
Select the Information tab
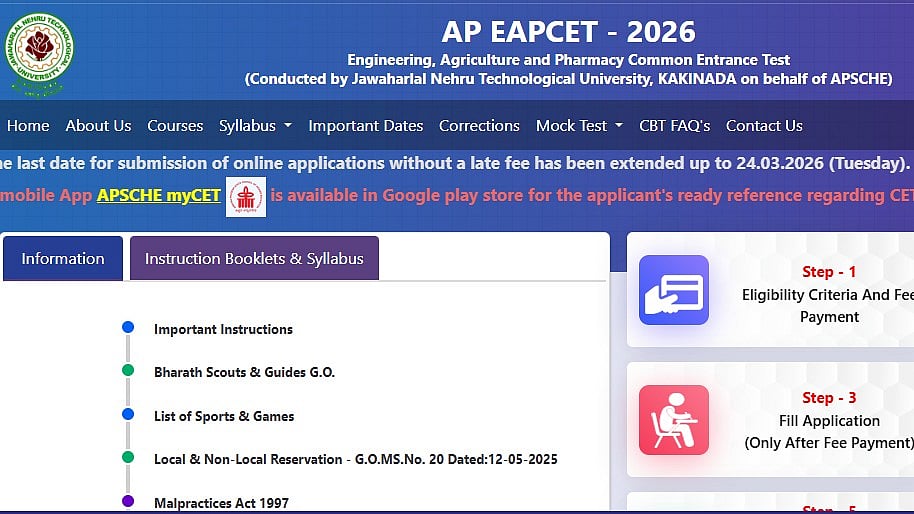click(63, 259)
